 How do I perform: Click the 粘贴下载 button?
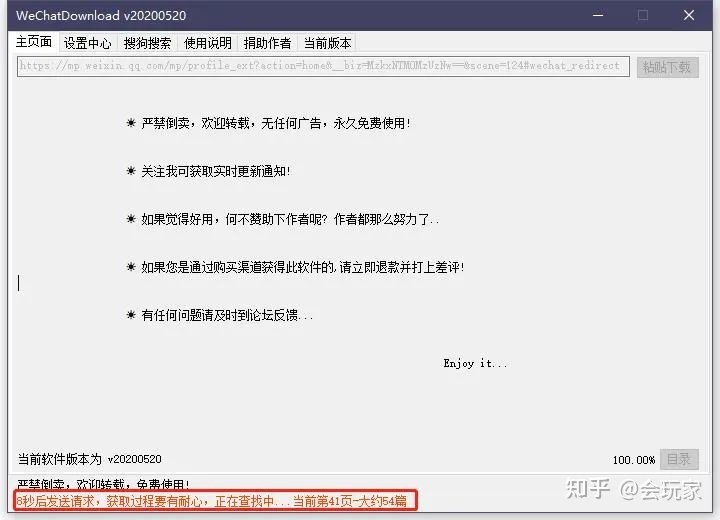point(668,67)
